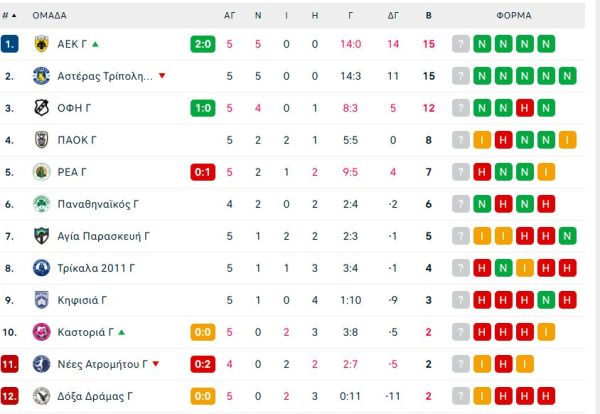Viewport: 600px width, 414px height.
Task: Click the red 0:2 live score badge
Action: tap(203, 364)
